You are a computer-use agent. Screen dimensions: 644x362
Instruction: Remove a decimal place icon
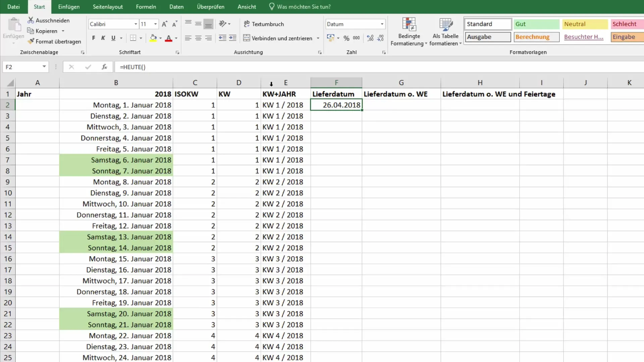pyautogui.click(x=380, y=38)
